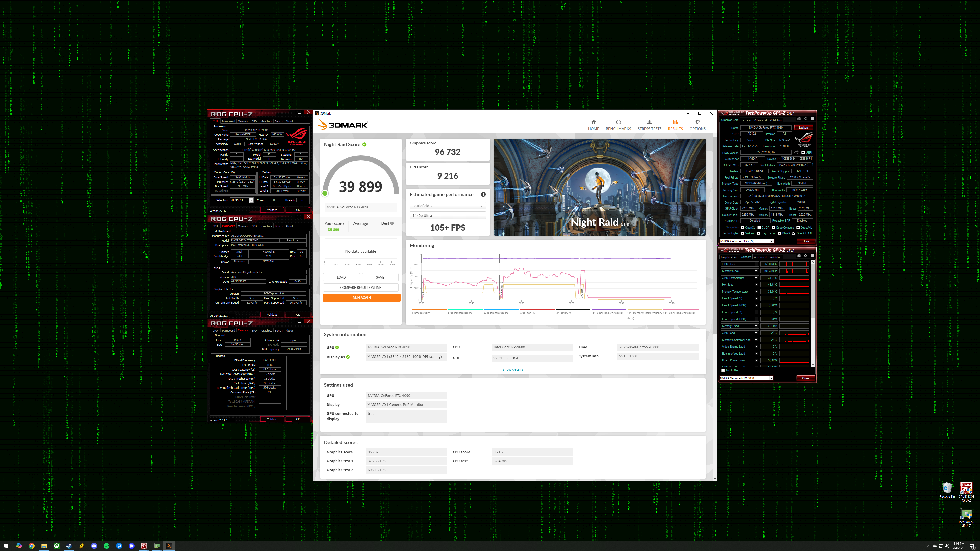Click COMPARE RESULT ONLINE
980x551 pixels.
361,287
